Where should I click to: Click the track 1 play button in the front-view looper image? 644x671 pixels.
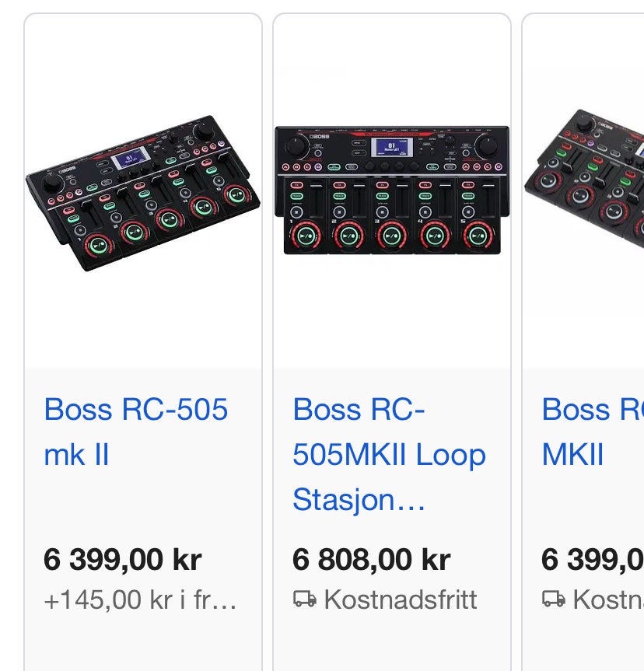(x=306, y=236)
